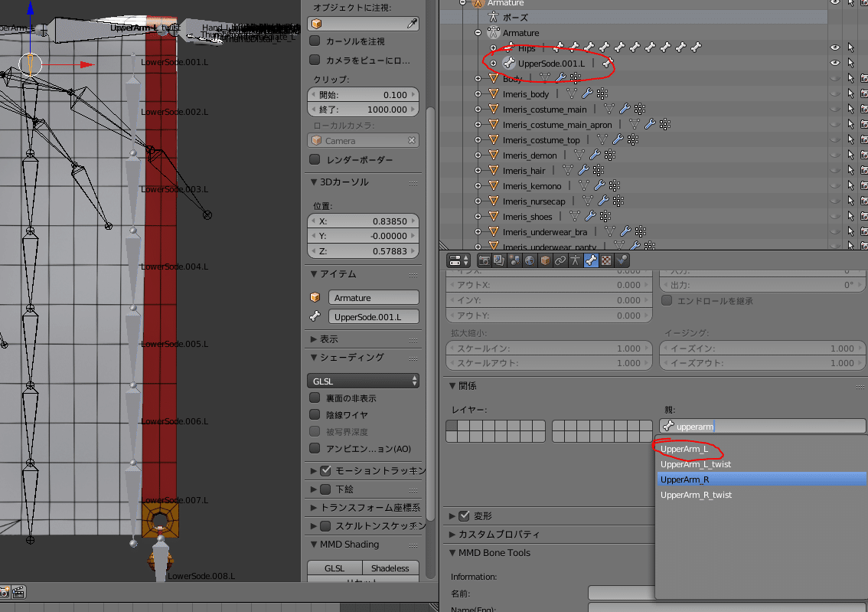
Task: Click the clip 終了 1000.000 value field
Action: pyautogui.click(x=363, y=110)
